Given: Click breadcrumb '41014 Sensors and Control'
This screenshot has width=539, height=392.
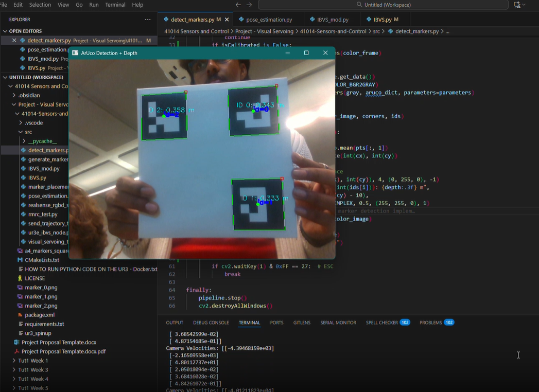Looking at the screenshot, I should pyautogui.click(x=196, y=31).
